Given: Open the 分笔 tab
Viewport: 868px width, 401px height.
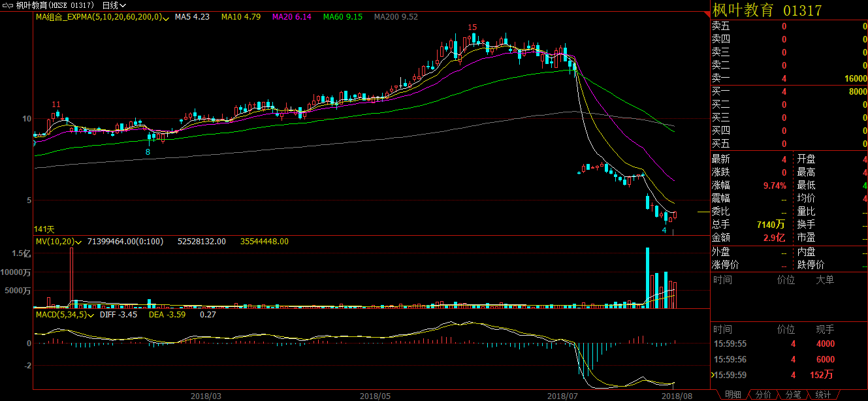Looking at the screenshot, I should [793, 395].
